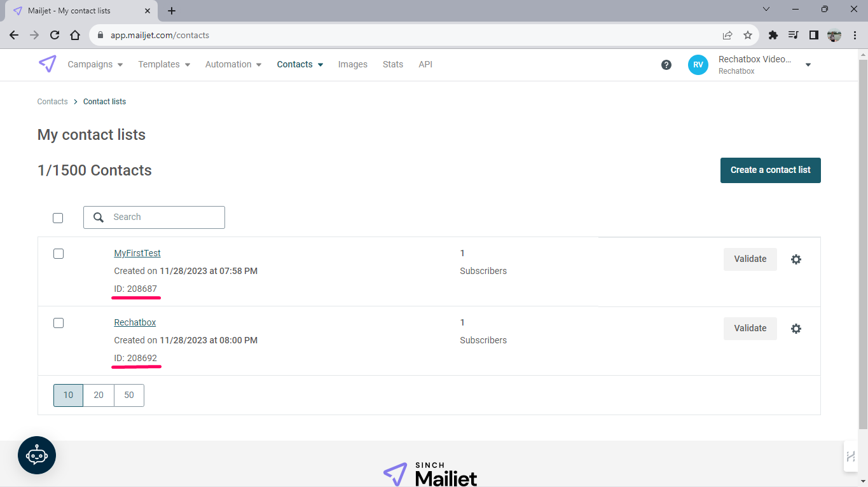Tick the select-all checkbox
This screenshot has width=868, height=487.
pos(58,218)
